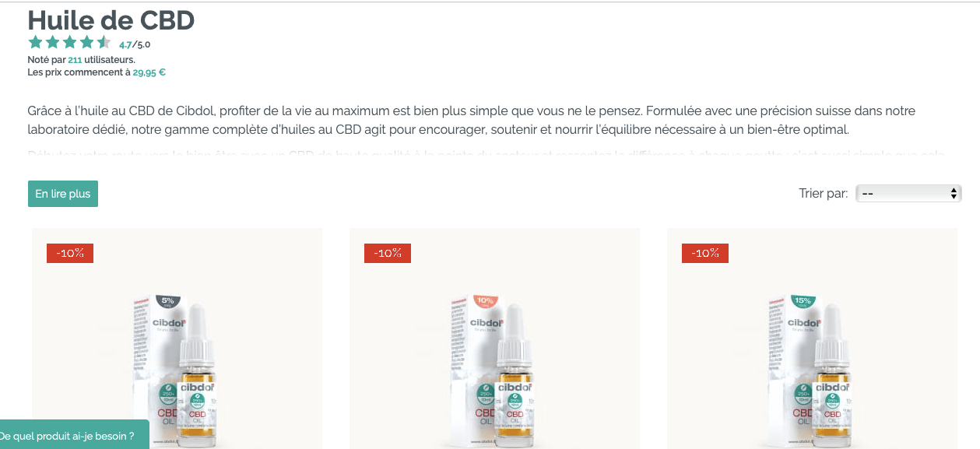980x449 pixels.
Task: Click the Trier par label
Action: pos(824,193)
